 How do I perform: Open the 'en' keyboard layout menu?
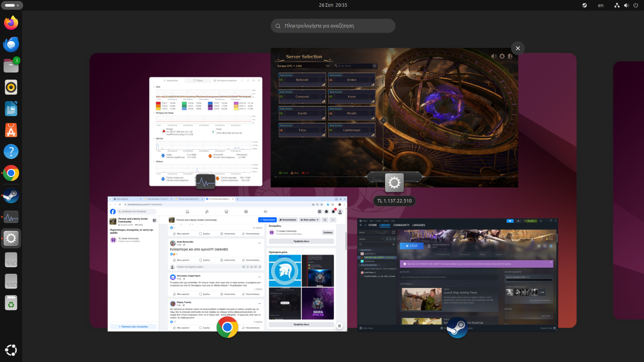click(601, 5)
